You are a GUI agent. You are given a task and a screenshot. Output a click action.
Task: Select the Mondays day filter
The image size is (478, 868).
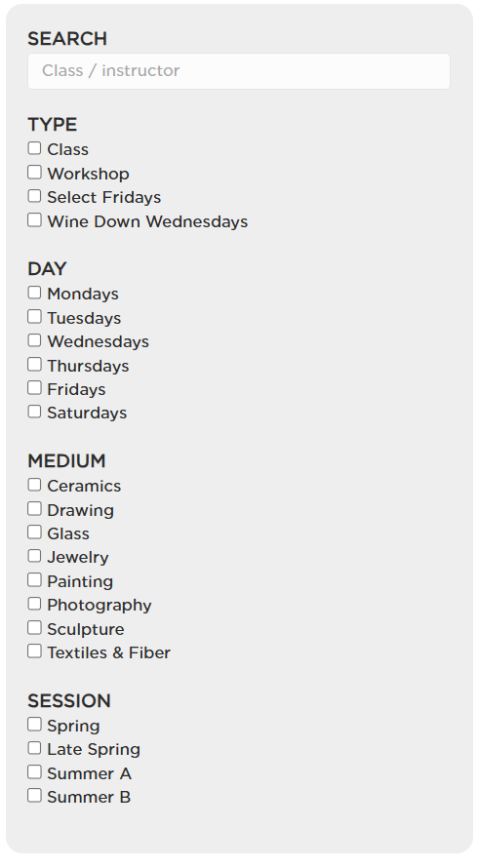34,293
